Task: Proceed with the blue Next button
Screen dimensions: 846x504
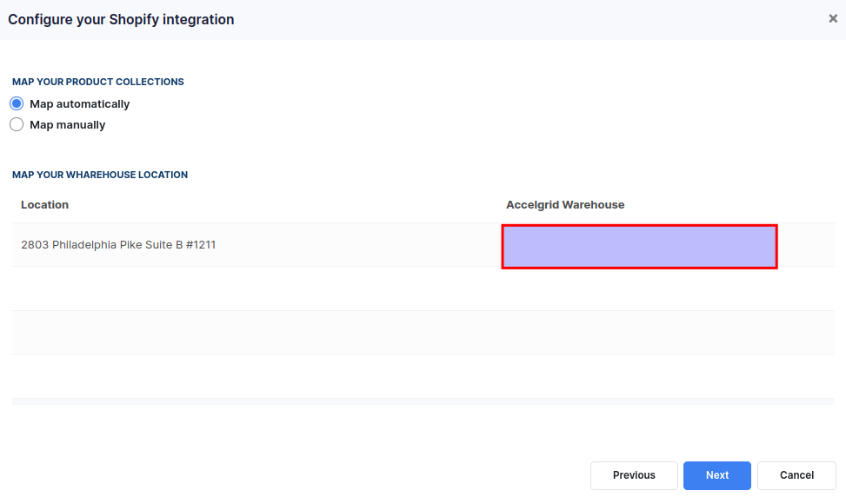Action: coord(717,475)
